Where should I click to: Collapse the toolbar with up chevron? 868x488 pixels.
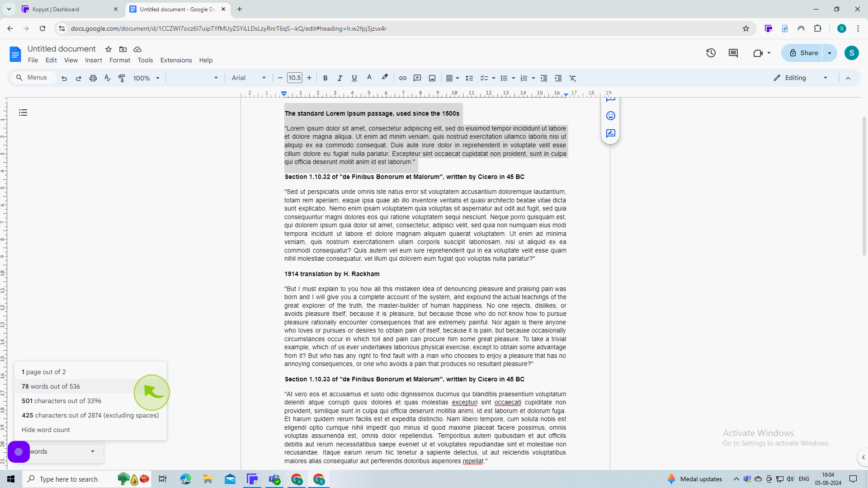pos(848,78)
